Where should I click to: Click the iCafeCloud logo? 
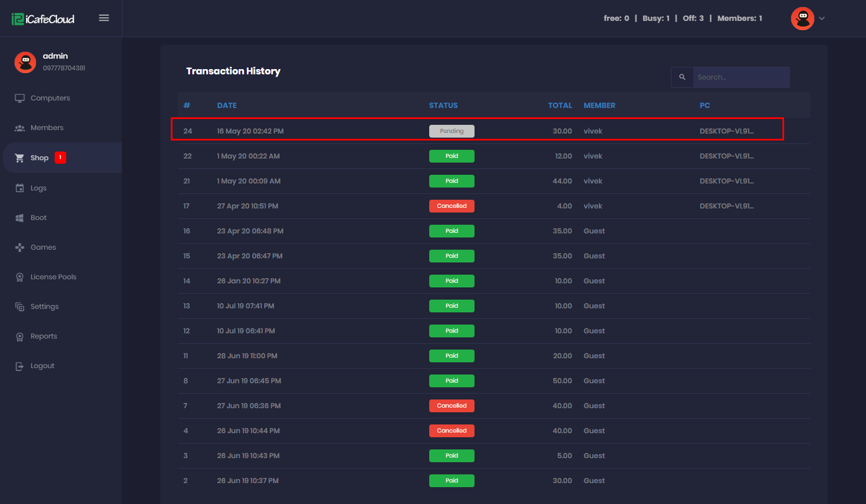43,19
